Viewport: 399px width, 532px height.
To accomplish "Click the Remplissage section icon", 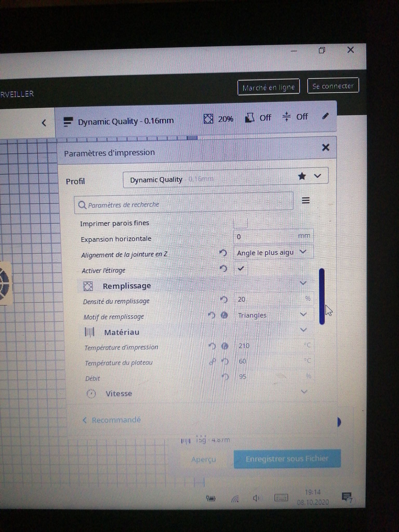I will point(88,286).
